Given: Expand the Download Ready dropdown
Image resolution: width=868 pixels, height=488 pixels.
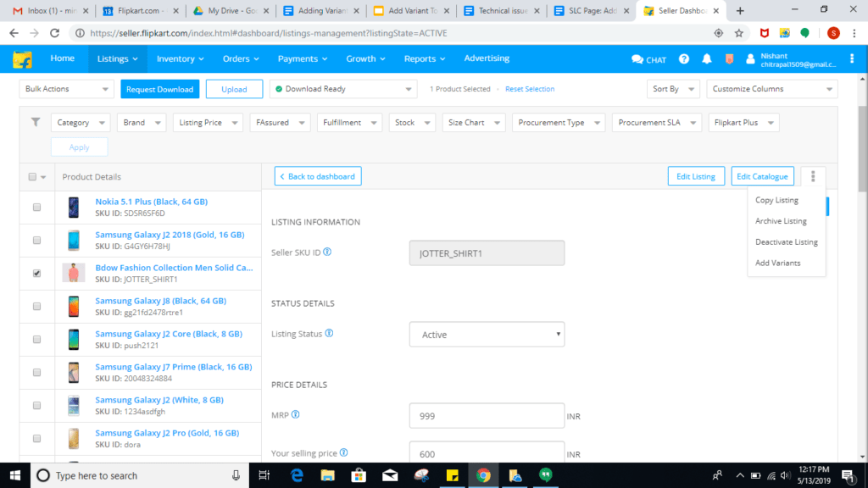Looking at the screenshot, I should (x=343, y=89).
